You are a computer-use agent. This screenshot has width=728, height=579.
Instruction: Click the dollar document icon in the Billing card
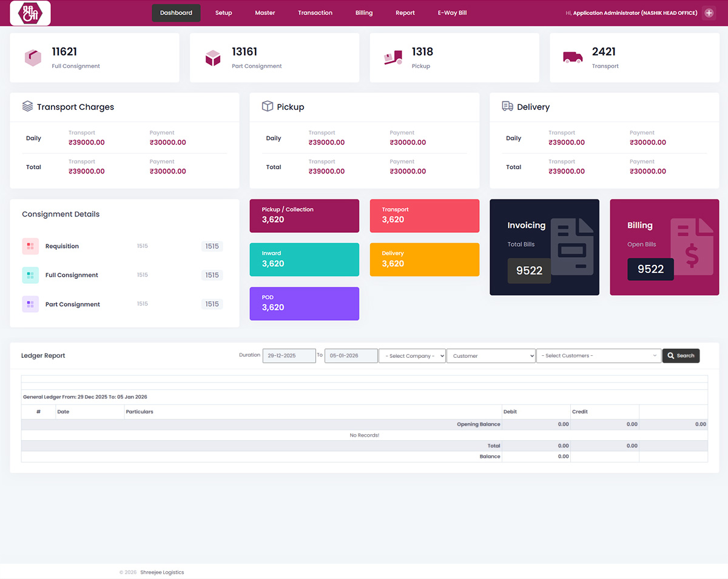click(694, 247)
